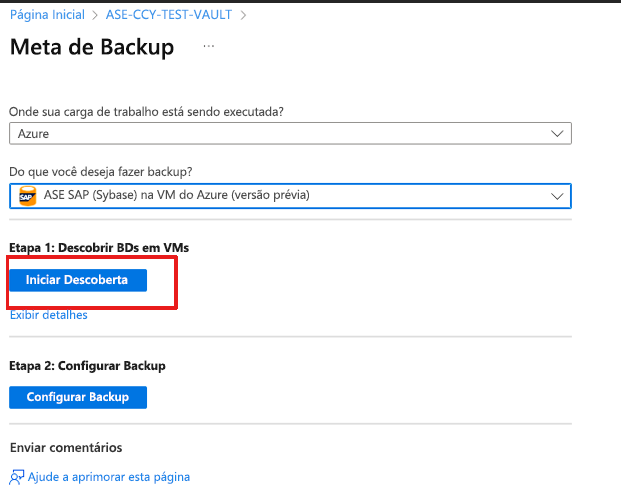
Task: Open the ellipsis menu beside Meta de Backup
Action: [x=208, y=47]
